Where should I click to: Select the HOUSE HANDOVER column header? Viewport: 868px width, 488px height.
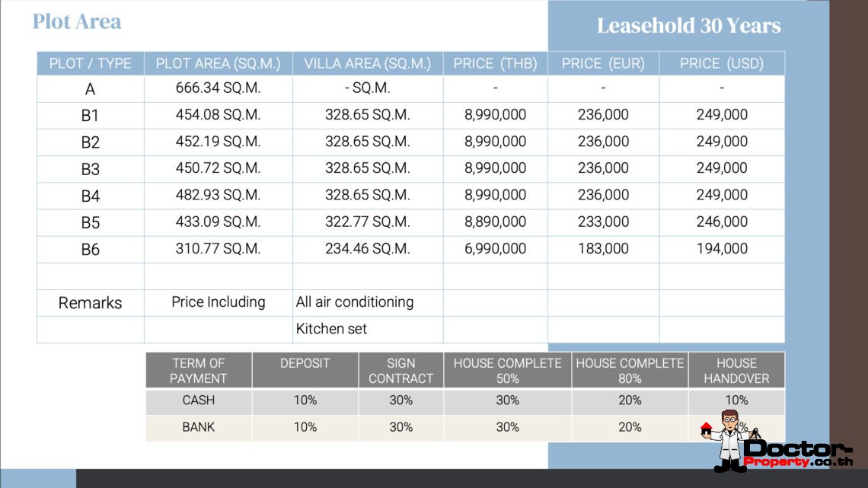pyautogui.click(x=736, y=371)
